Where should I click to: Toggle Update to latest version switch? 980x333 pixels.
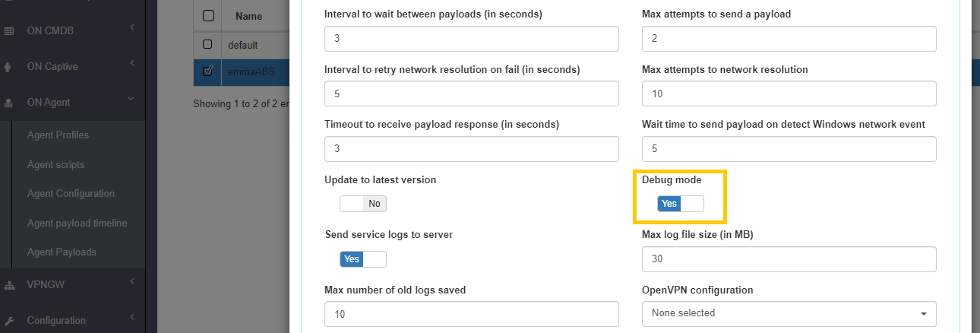click(x=363, y=204)
